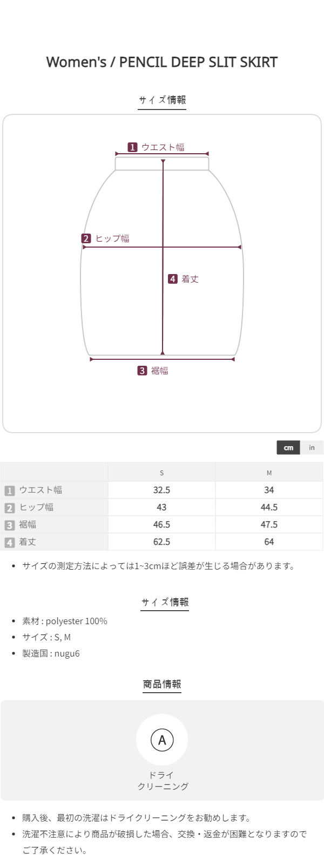The height and width of the screenshot is (868, 324).
Task: Click the number 2 hip marker in diagram
Action: point(86,238)
